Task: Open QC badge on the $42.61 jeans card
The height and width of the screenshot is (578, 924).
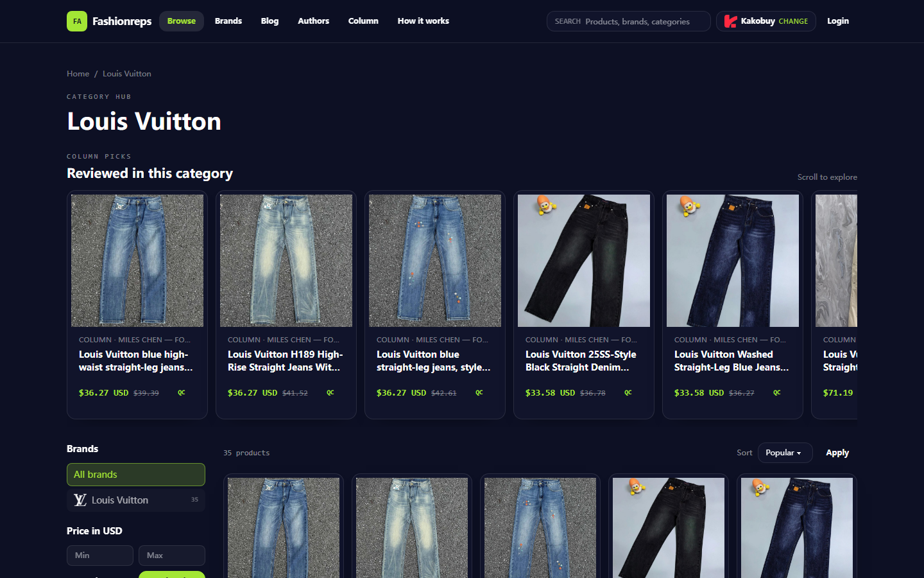Action: (x=479, y=392)
